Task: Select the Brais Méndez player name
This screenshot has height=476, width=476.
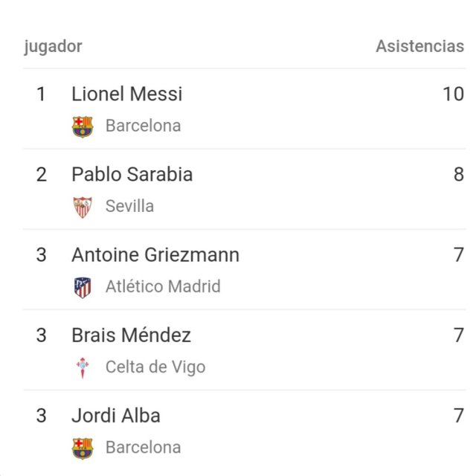Action: coord(131,335)
